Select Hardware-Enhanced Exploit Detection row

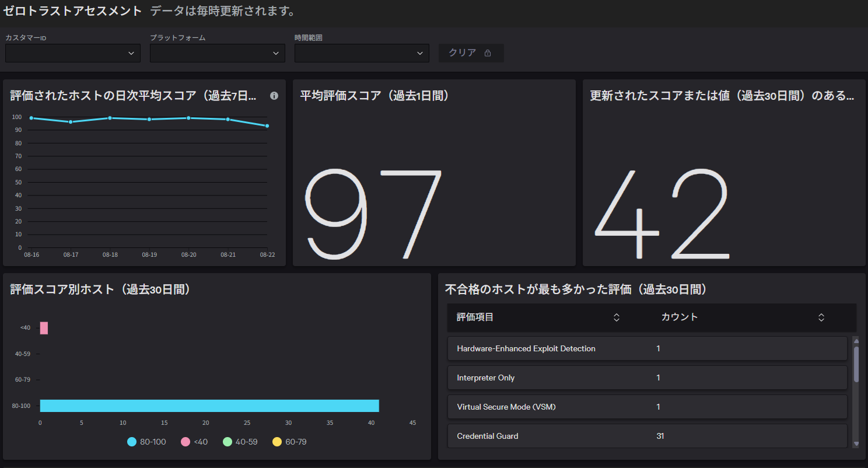click(x=647, y=348)
